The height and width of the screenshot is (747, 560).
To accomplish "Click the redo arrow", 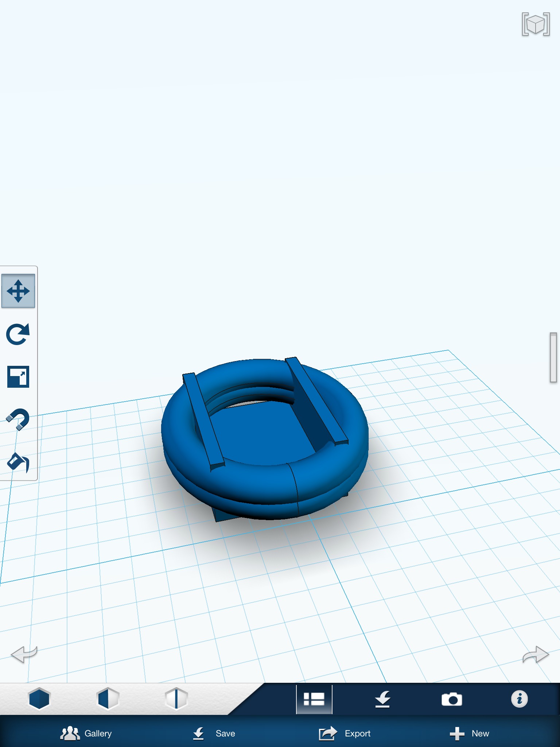I will (x=536, y=654).
